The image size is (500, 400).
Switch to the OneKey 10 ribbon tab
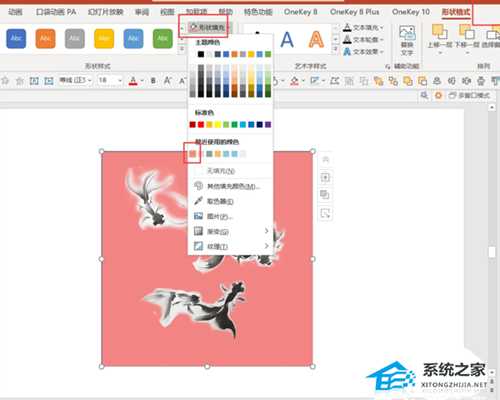click(411, 12)
